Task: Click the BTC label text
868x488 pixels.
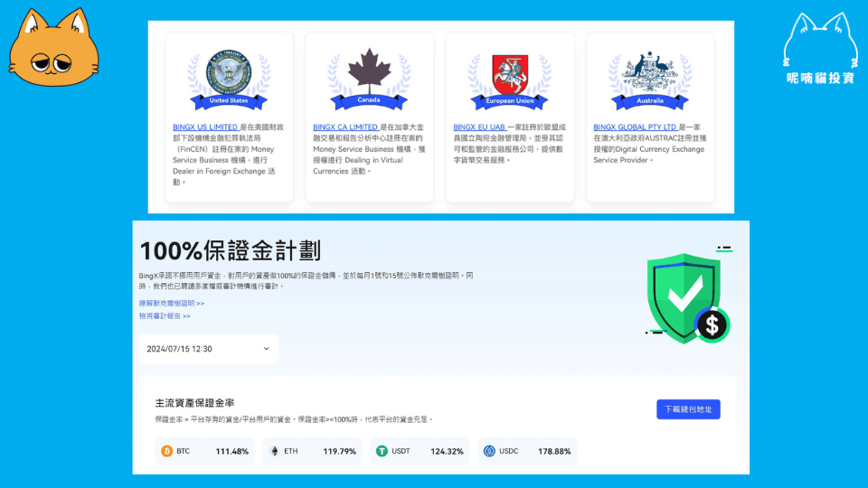Action: pyautogui.click(x=184, y=451)
